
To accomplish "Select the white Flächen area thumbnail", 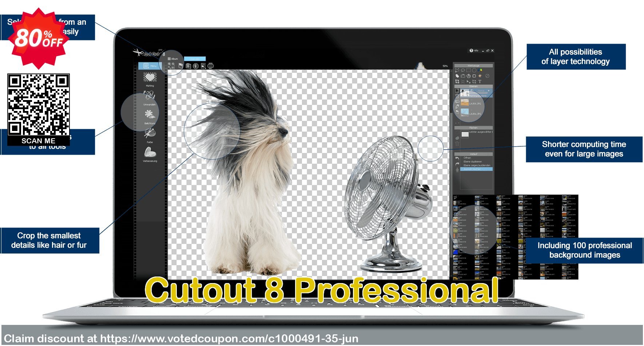I will (465, 134).
